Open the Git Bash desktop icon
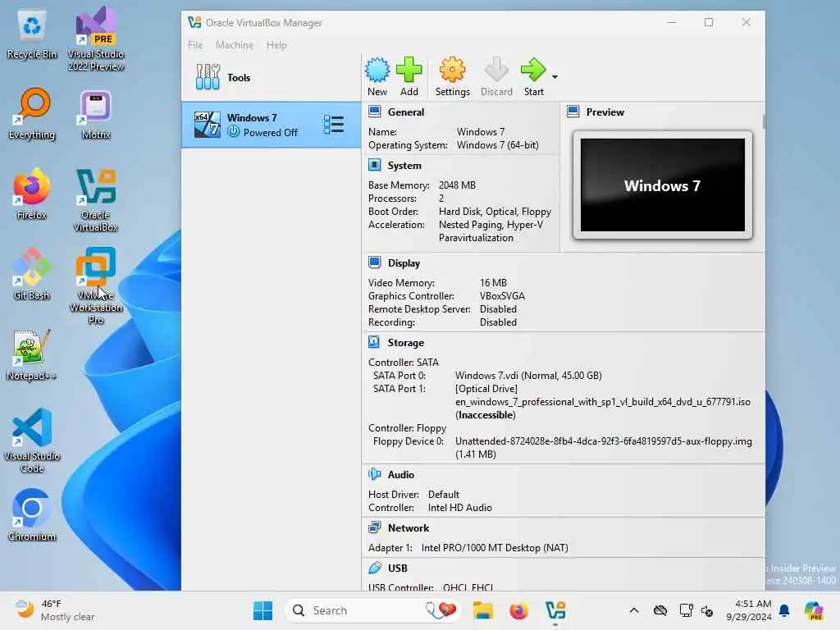The width and height of the screenshot is (840, 630). [32, 274]
